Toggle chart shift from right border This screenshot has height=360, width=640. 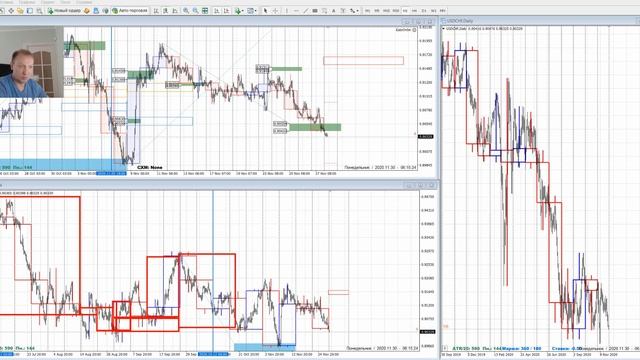226,11
